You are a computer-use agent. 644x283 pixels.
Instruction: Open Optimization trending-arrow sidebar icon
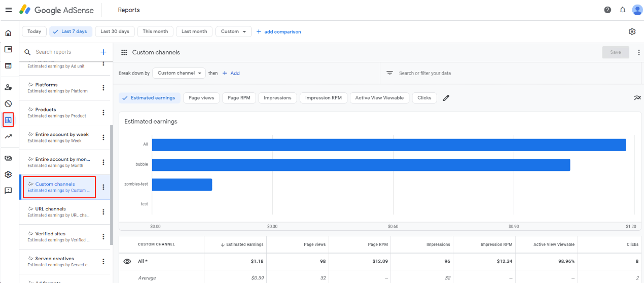(x=8, y=136)
